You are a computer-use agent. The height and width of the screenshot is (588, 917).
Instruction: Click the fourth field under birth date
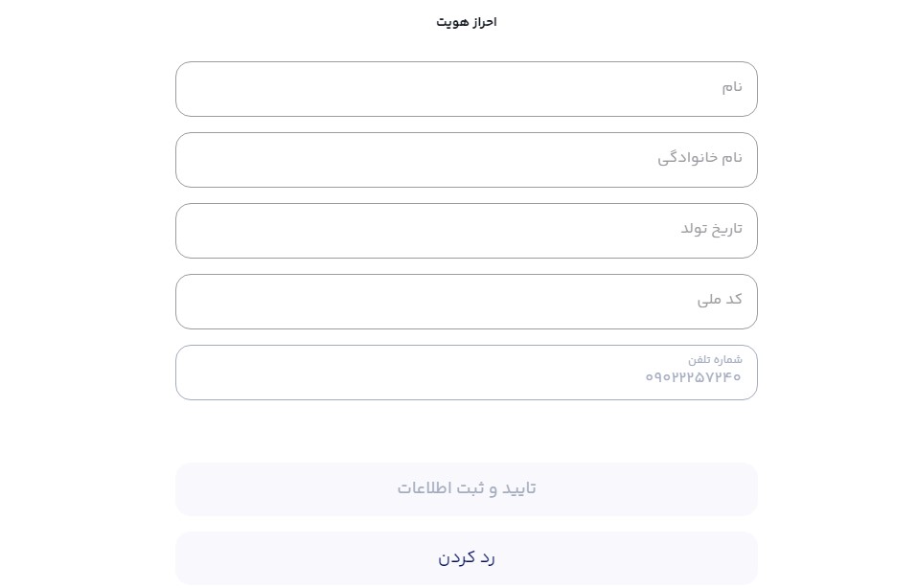pyautogui.click(x=467, y=302)
